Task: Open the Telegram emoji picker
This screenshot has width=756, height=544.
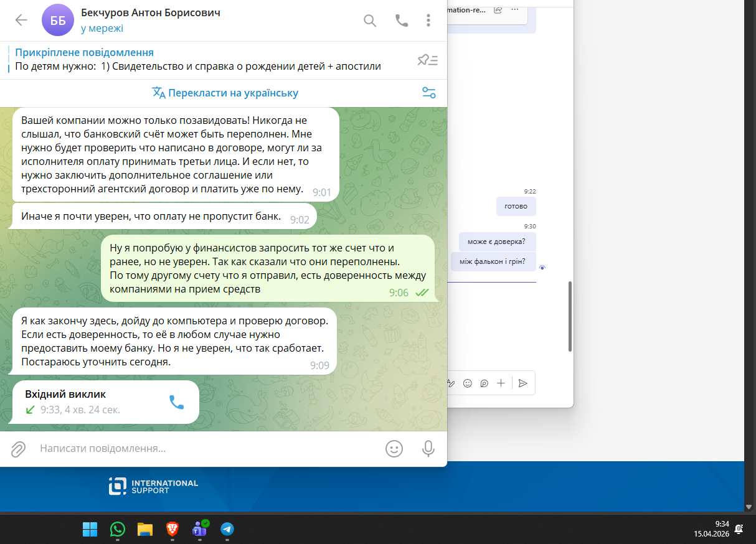Action: point(394,449)
